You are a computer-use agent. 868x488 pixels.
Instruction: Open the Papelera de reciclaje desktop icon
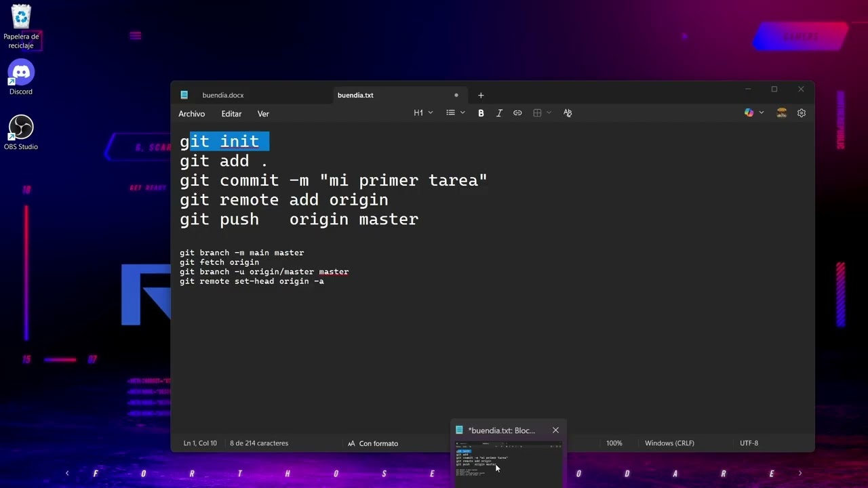coord(21,27)
